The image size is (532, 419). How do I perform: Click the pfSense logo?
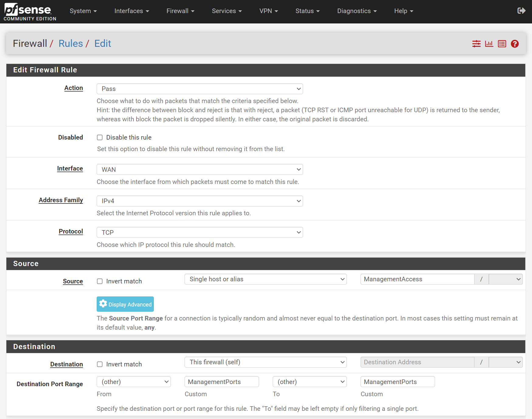tap(30, 12)
